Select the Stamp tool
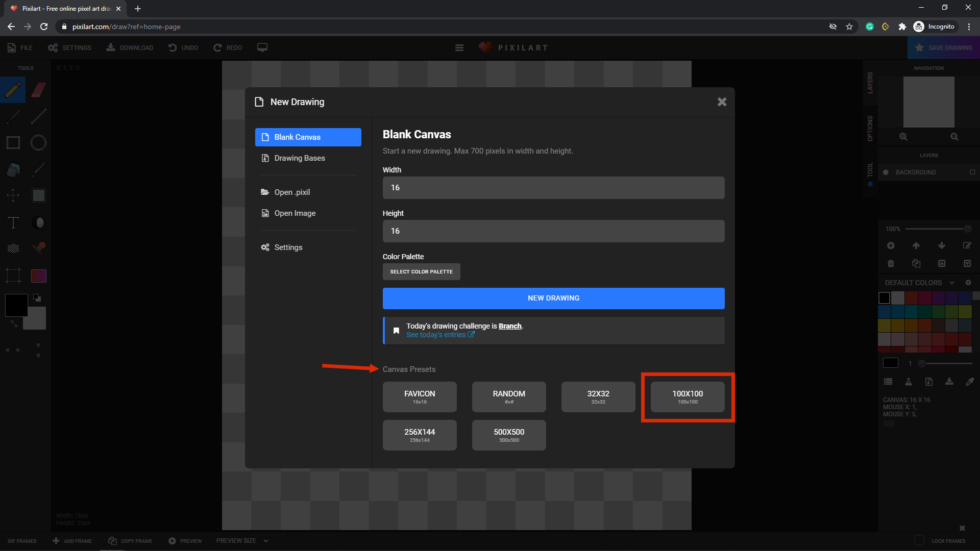The height and width of the screenshot is (551, 980). pyautogui.click(x=39, y=248)
